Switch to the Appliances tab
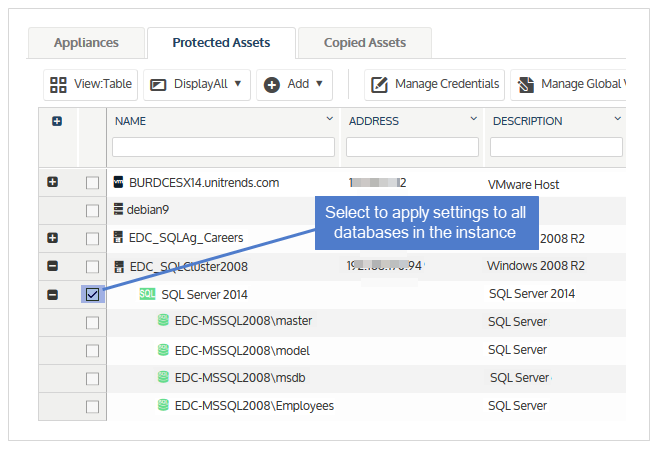This screenshot has width=664, height=461. 86,43
